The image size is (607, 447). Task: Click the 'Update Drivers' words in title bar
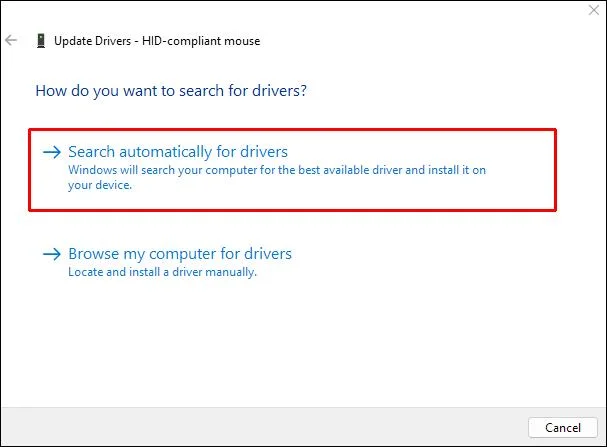(x=92, y=40)
